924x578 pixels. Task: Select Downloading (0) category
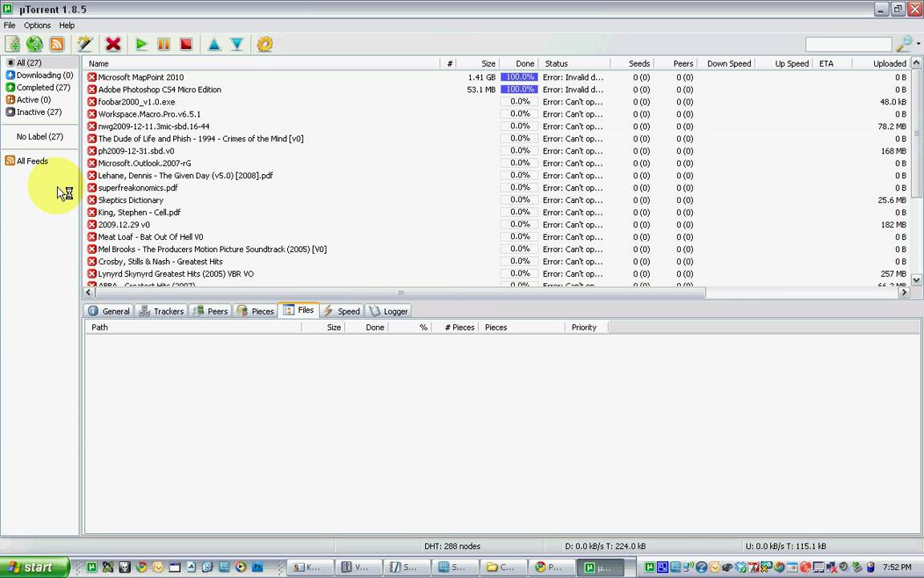pyautogui.click(x=39, y=75)
